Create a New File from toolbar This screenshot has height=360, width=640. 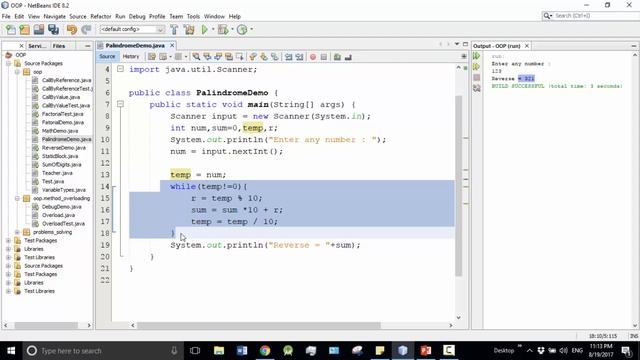pyautogui.click(x=11, y=29)
